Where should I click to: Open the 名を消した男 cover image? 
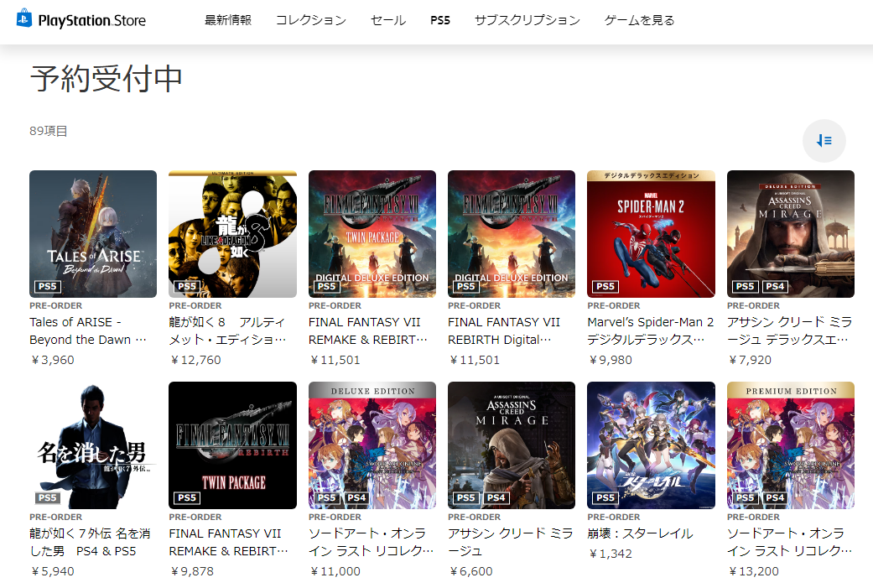click(93, 445)
